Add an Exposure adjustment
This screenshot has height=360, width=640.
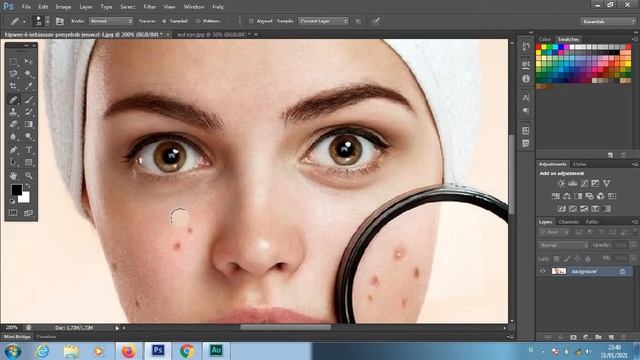(596, 184)
